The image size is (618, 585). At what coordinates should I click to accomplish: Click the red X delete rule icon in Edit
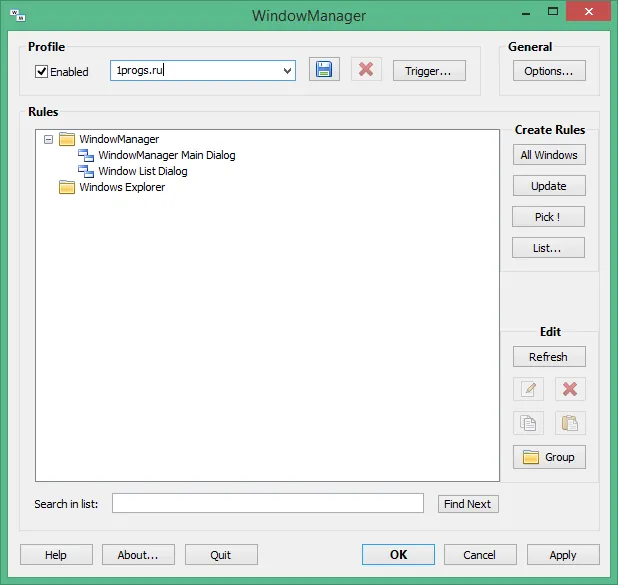(570, 389)
